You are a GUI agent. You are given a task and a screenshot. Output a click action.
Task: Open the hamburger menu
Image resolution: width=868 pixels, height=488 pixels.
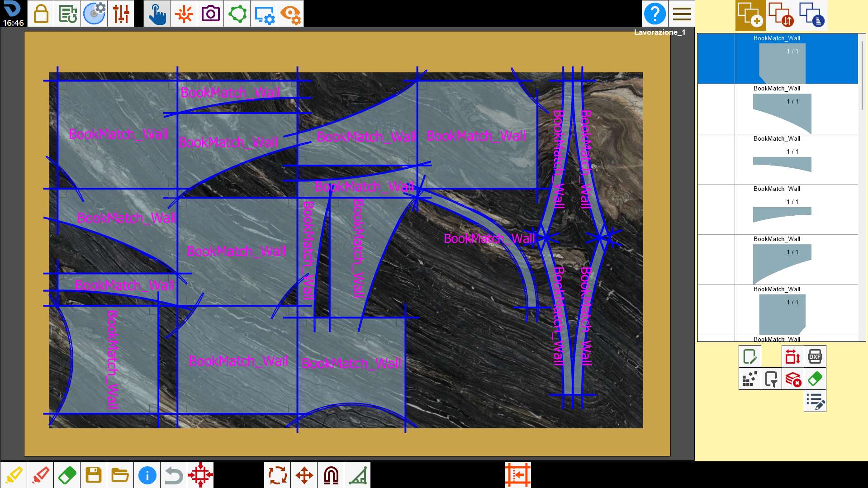click(682, 14)
